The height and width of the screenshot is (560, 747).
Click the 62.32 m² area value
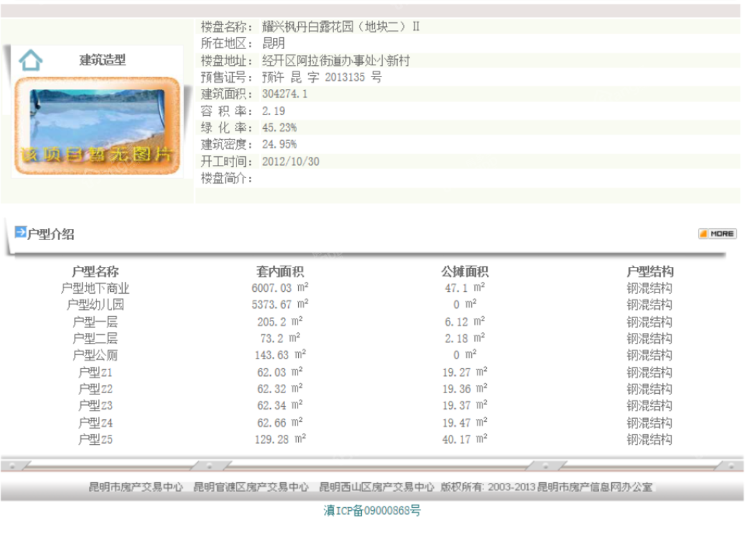tap(280, 389)
